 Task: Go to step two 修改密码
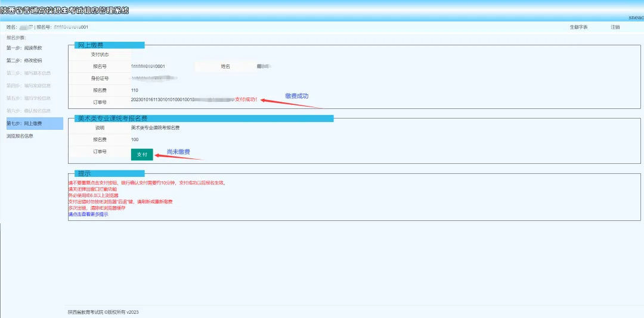[24, 60]
